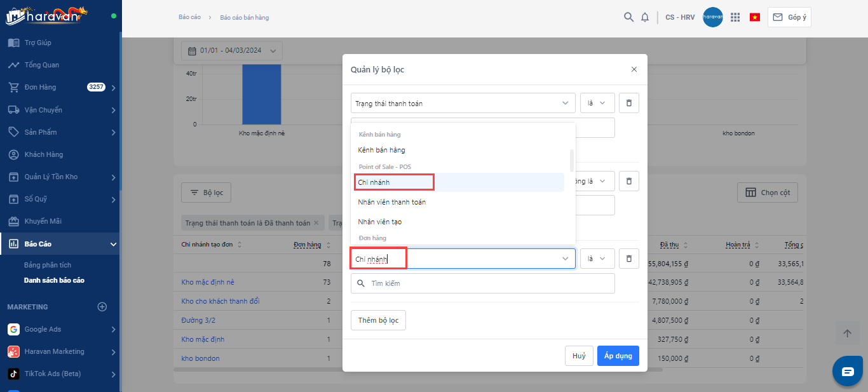Open notifications bell icon
Screen dimensions: 868x392
[x=645, y=17]
